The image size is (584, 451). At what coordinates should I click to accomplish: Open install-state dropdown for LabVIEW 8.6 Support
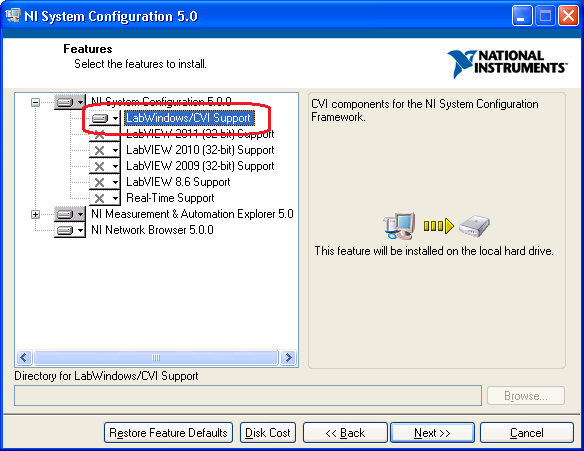[105, 182]
